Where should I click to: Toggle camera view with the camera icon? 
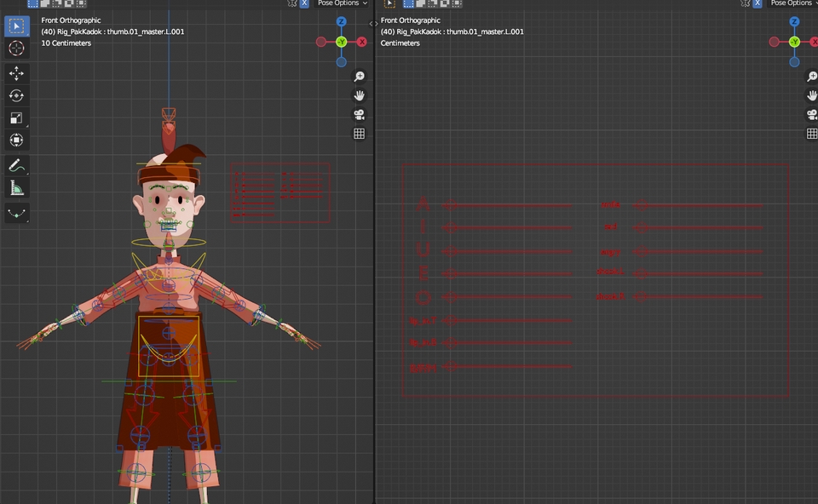pyautogui.click(x=359, y=114)
